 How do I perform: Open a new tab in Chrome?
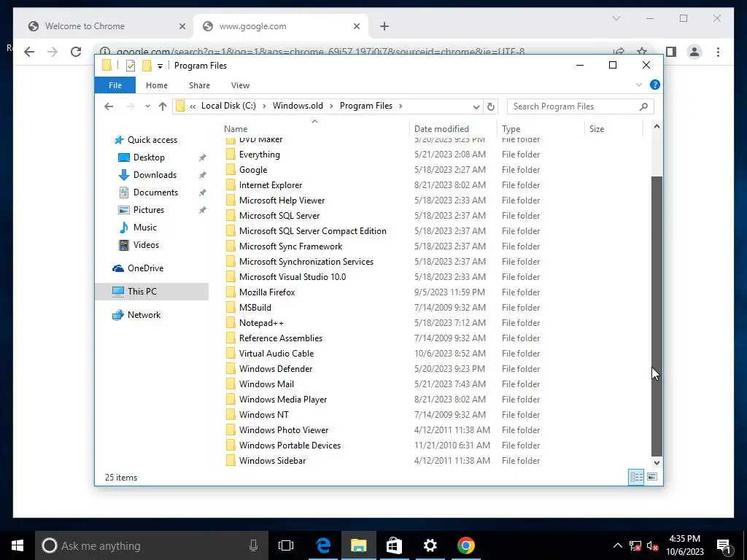[384, 27]
